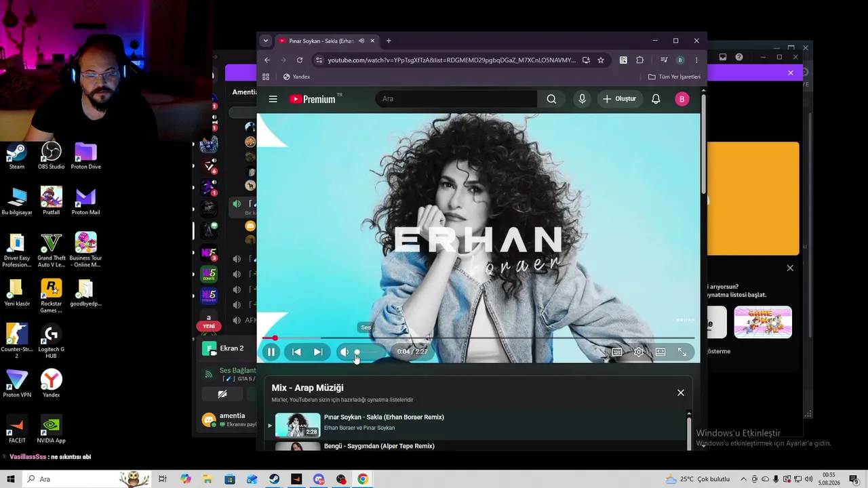Screen dimensions: 868x488
Task: Open the Yandex bookmark
Action: 296,77
